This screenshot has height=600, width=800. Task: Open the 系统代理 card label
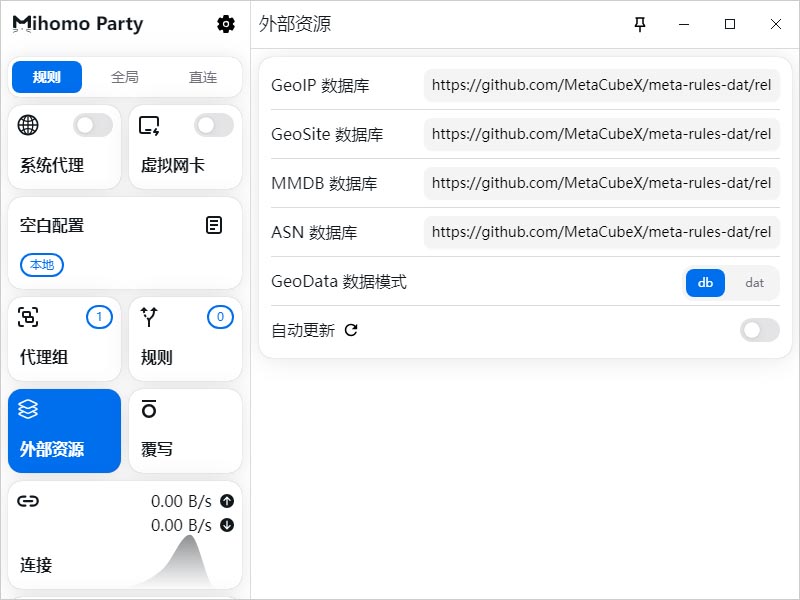point(52,165)
